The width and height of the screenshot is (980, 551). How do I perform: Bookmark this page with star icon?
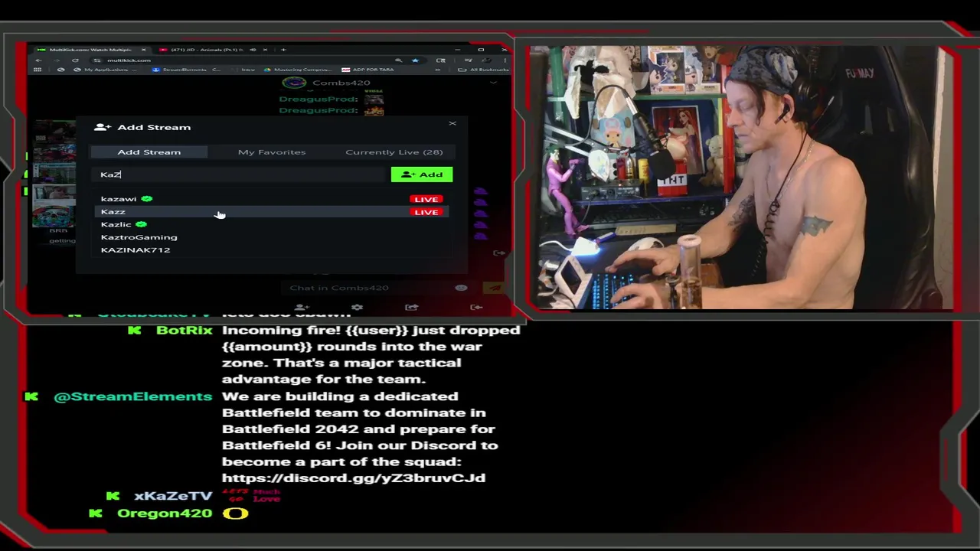[415, 60]
